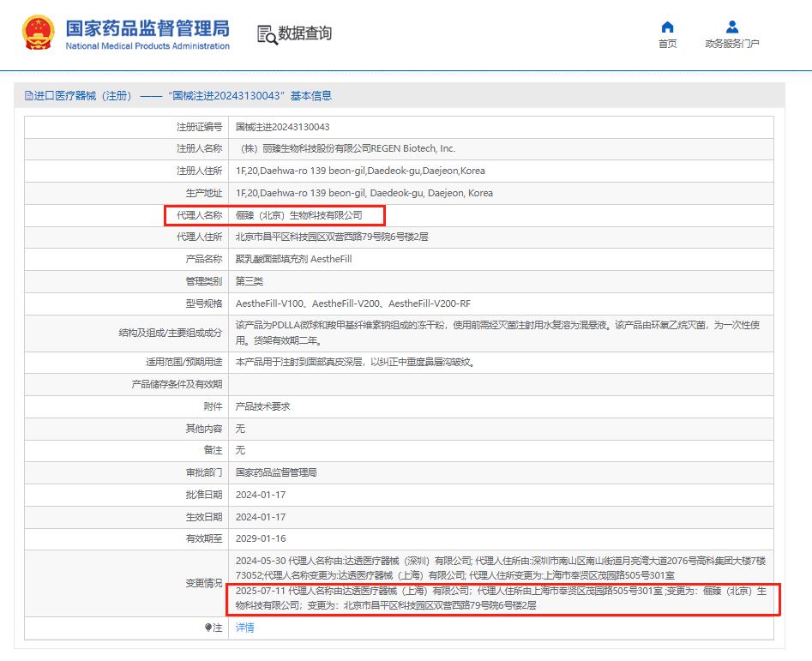Click the 审批部门 value 国家药品监督管理局
Screen dimensions: 812x661
click(x=276, y=473)
